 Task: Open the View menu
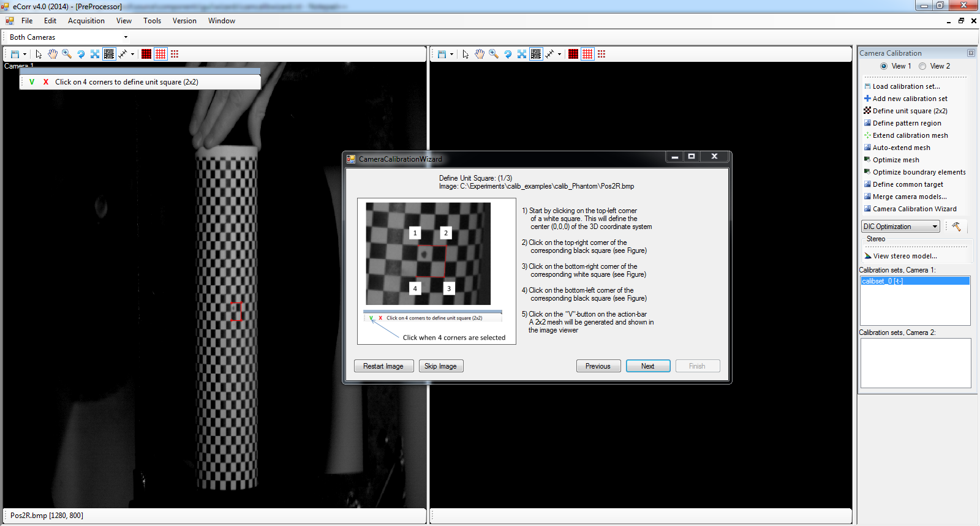pos(124,21)
